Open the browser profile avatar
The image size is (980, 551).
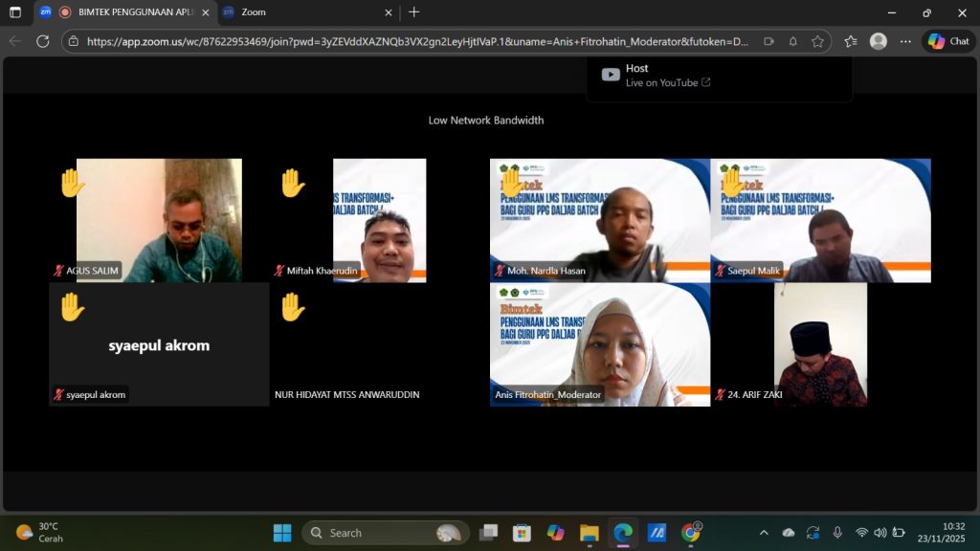point(878,41)
